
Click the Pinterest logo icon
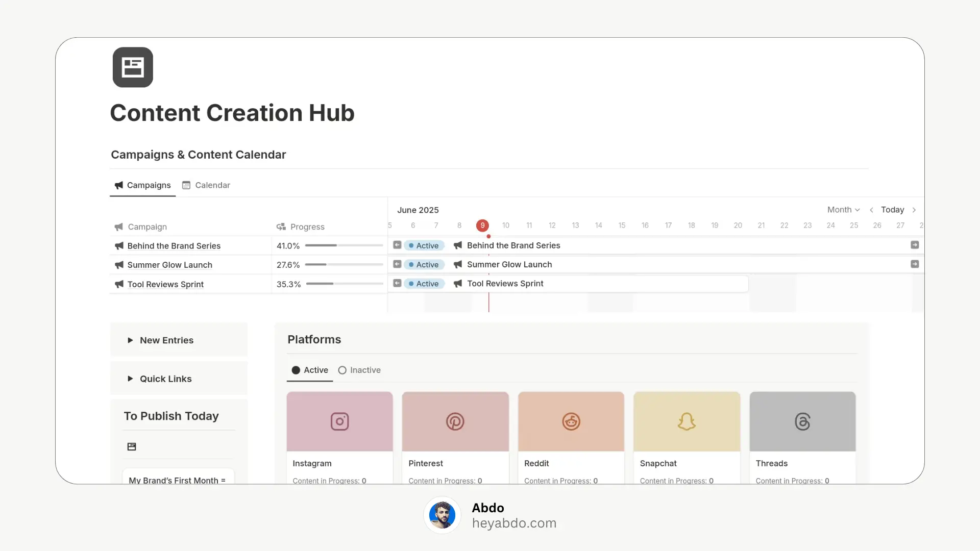point(455,421)
